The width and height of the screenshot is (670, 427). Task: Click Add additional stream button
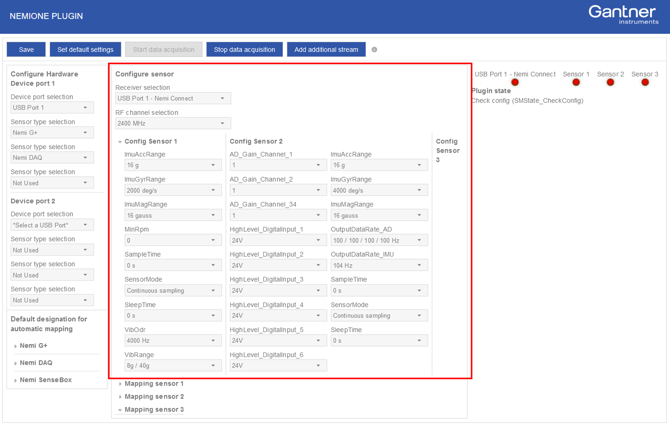(326, 50)
